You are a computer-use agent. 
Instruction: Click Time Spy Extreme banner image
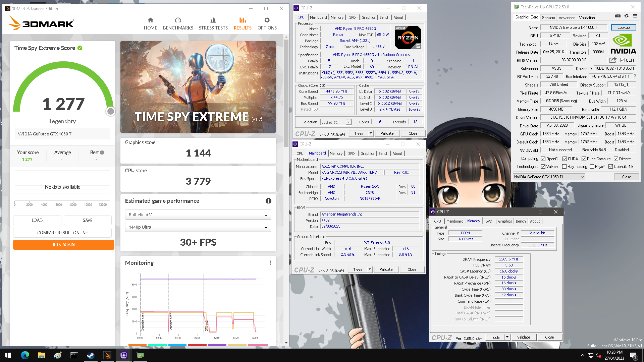[x=198, y=87]
